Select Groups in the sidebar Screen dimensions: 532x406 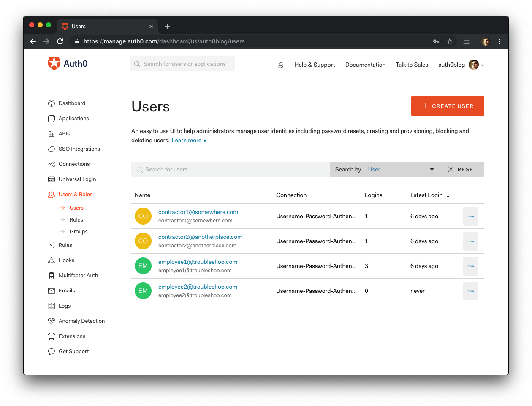pyautogui.click(x=79, y=232)
